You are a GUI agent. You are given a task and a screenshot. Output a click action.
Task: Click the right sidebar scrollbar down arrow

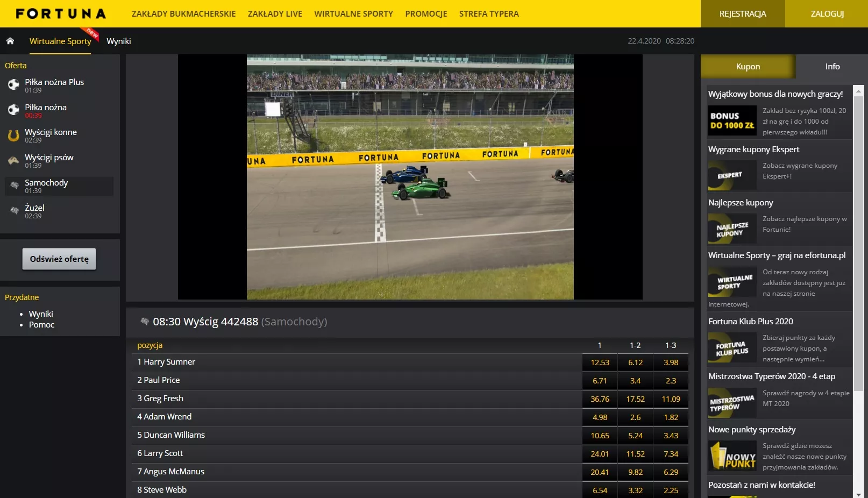coord(858,494)
